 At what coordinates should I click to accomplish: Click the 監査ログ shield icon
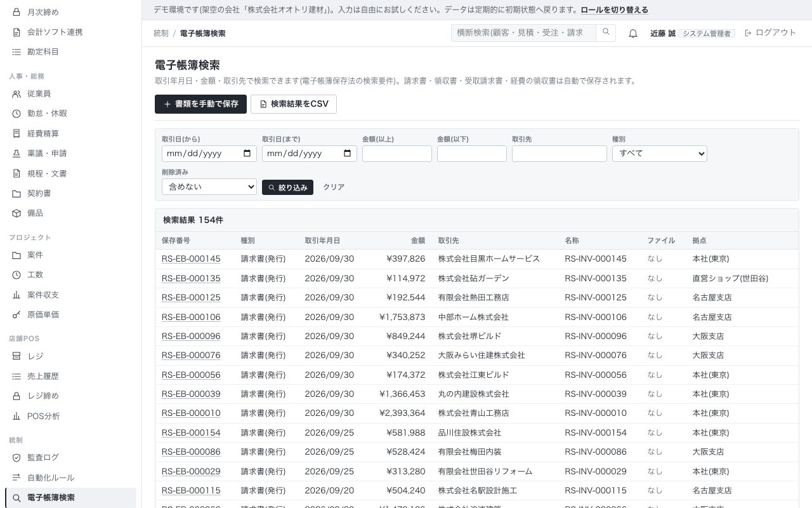click(16, 457)
